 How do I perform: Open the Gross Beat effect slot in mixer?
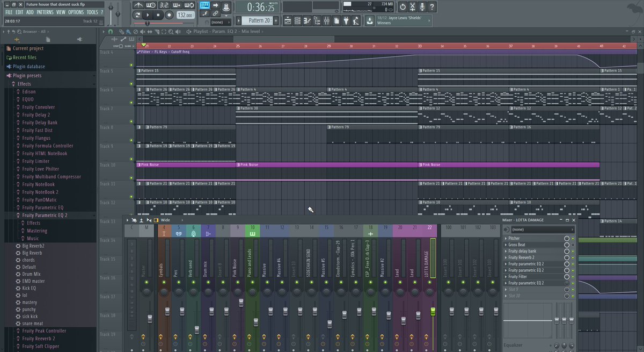[534, 245]
